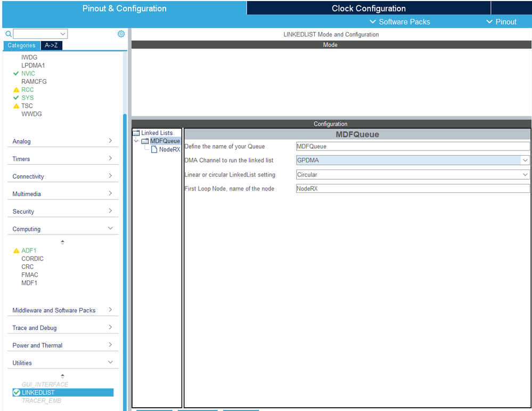Click the Utilities list sort arrows
Viewport: 532px width, 411px height.
(62, 376)
